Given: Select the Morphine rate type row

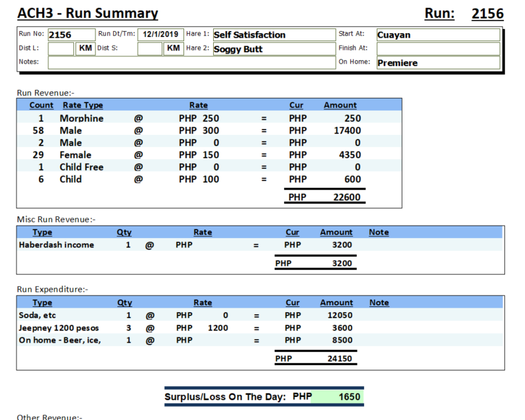Looking at the screenshot, I should (81, 118).
